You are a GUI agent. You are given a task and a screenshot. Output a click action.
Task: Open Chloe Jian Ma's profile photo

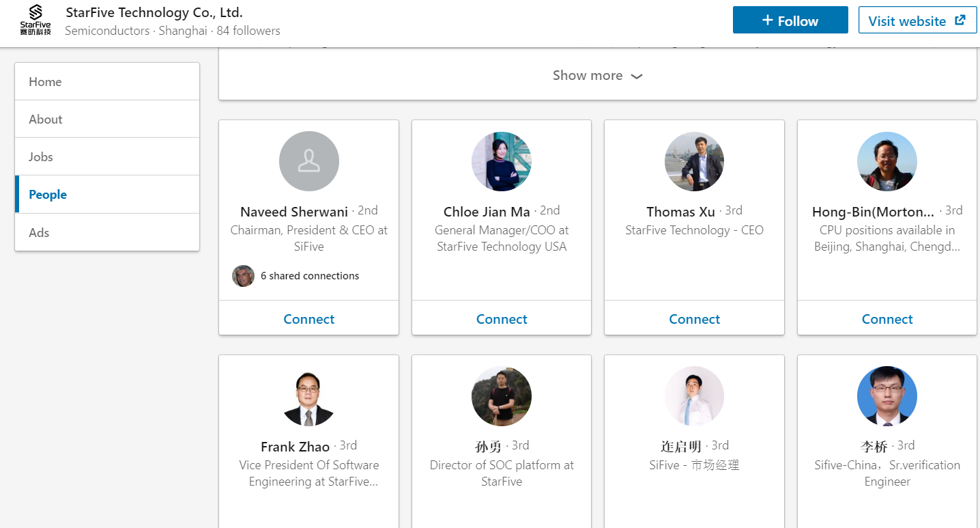[x=502, y=161]
